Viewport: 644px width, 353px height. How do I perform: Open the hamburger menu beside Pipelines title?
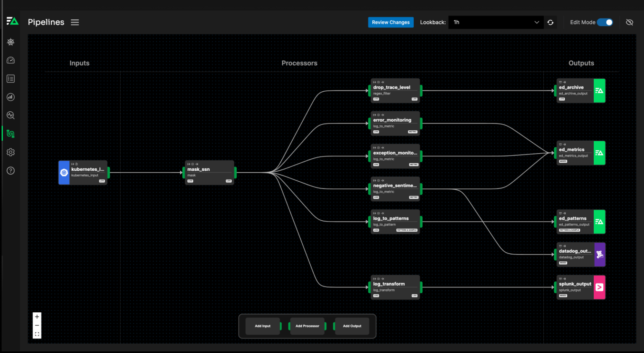[75, 23]
